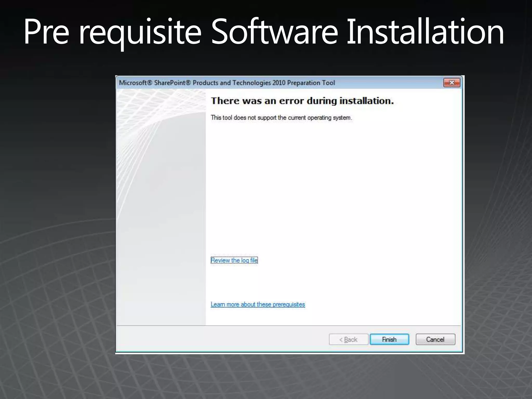Follow Learn more about these prerequisites link
The width and height of the screenshot is (532, 399).
pyautogui.click(x=258, y=304)
